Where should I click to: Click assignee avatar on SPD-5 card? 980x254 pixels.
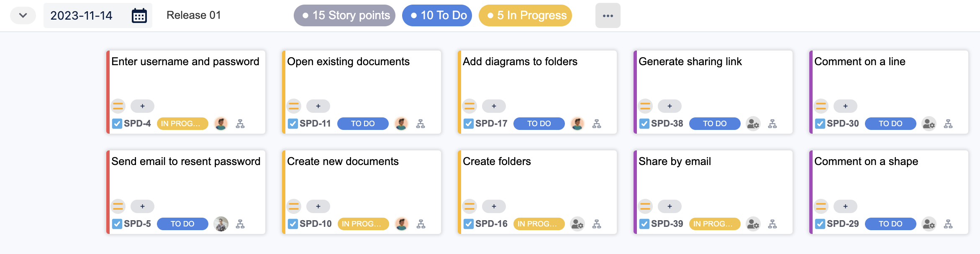[x=221, y=224]
